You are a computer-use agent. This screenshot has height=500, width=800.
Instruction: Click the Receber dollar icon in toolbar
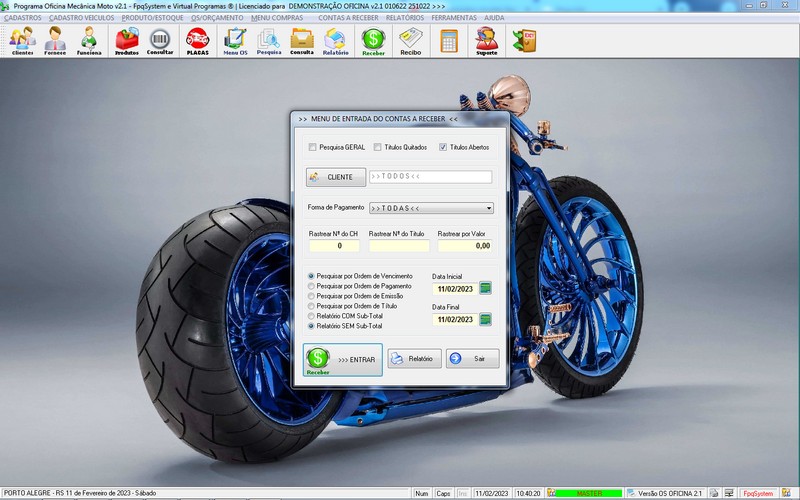[373, 41]
